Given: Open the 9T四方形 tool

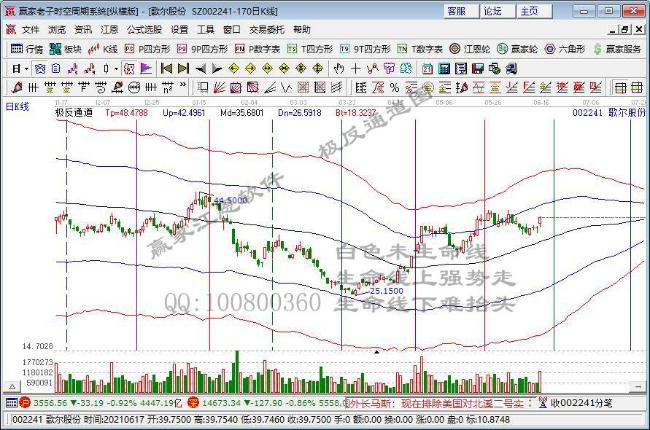Looking at the screenshot, I should click(x=365, y=49).
